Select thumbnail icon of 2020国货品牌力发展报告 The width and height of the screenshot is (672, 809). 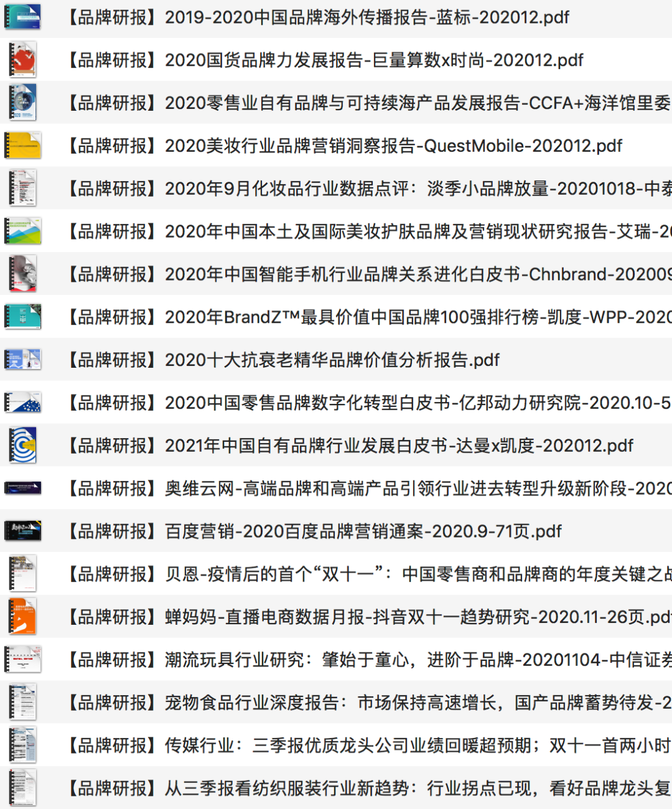22,60
